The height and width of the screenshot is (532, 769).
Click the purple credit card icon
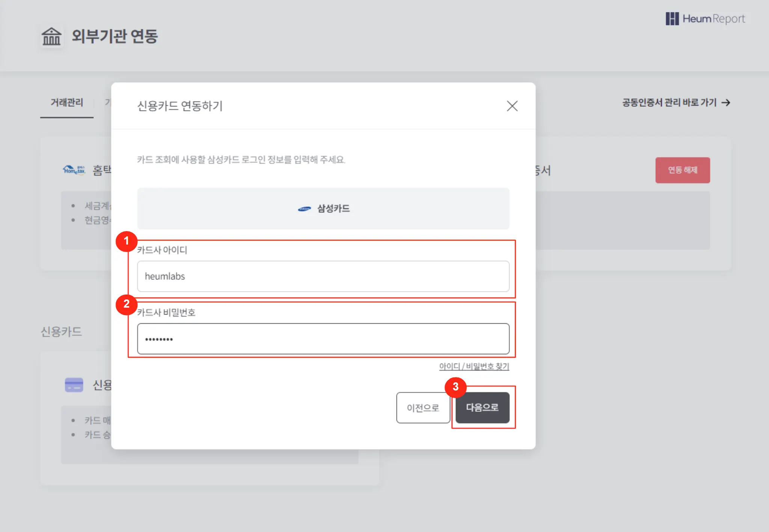pyautogui.click(x=74, y=385)
